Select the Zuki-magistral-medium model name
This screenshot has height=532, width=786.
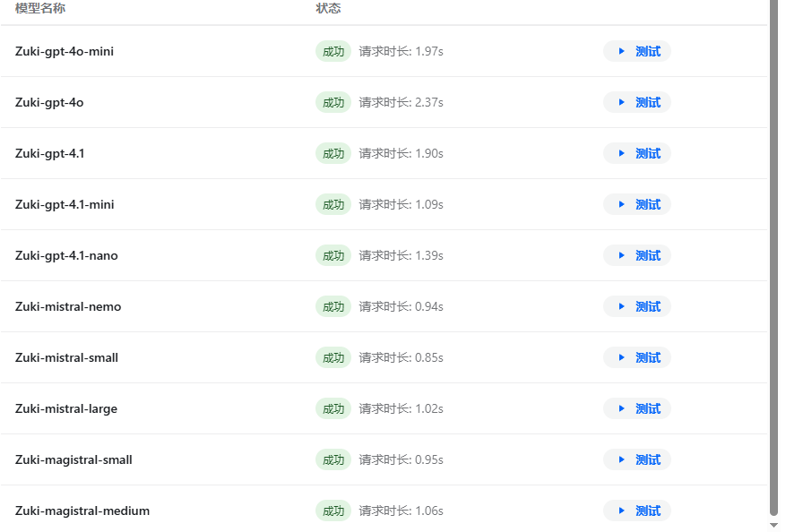(x=82, y=511)
